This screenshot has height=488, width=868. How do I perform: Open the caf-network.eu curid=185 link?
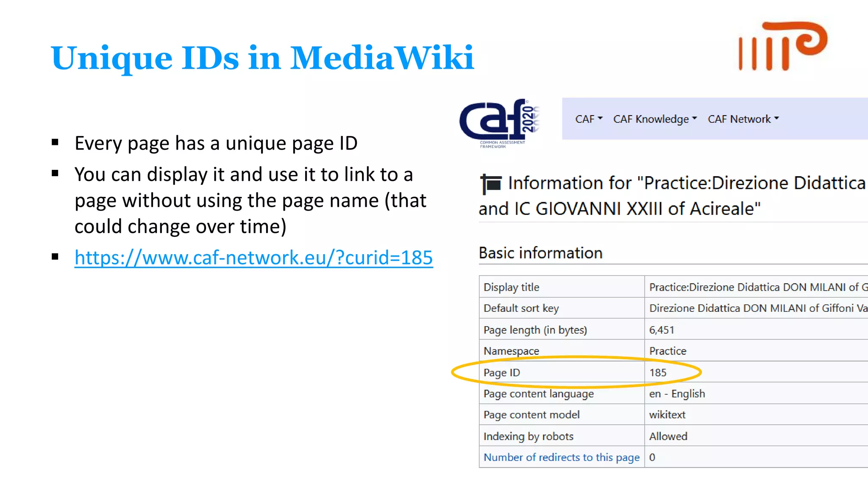tap(253, 257)
